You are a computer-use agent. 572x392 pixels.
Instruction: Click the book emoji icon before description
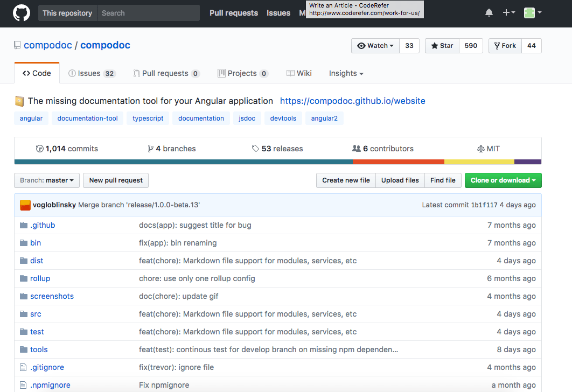[20, 101]
